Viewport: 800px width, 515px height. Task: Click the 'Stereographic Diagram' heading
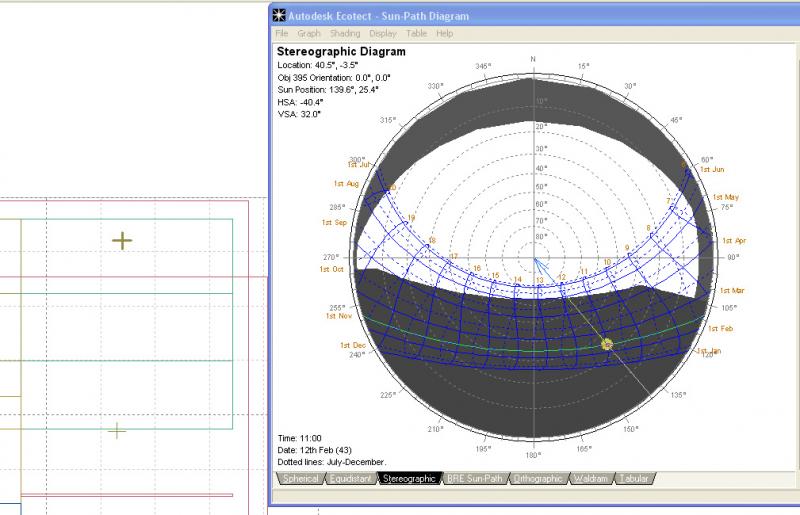(x=341, y=52)
